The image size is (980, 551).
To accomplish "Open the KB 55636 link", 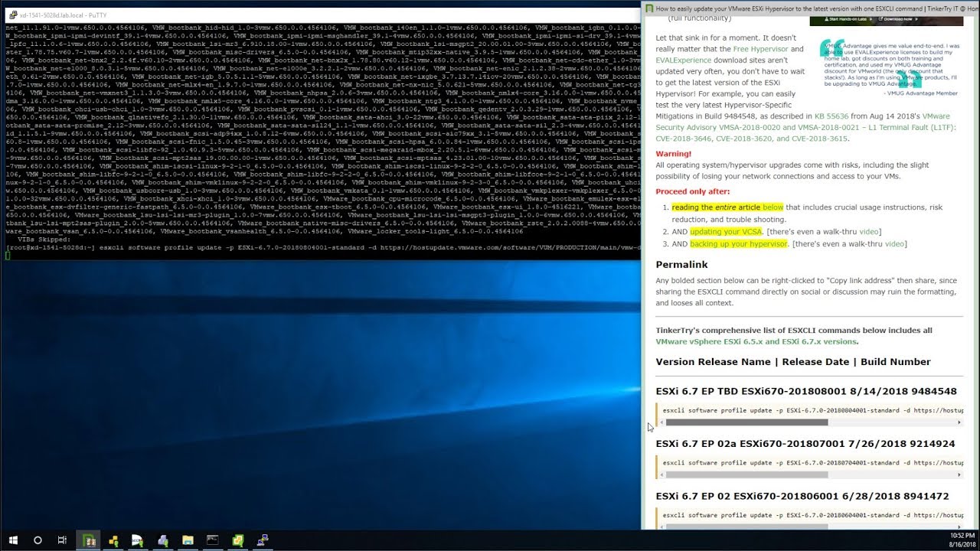I will point(831,116).
